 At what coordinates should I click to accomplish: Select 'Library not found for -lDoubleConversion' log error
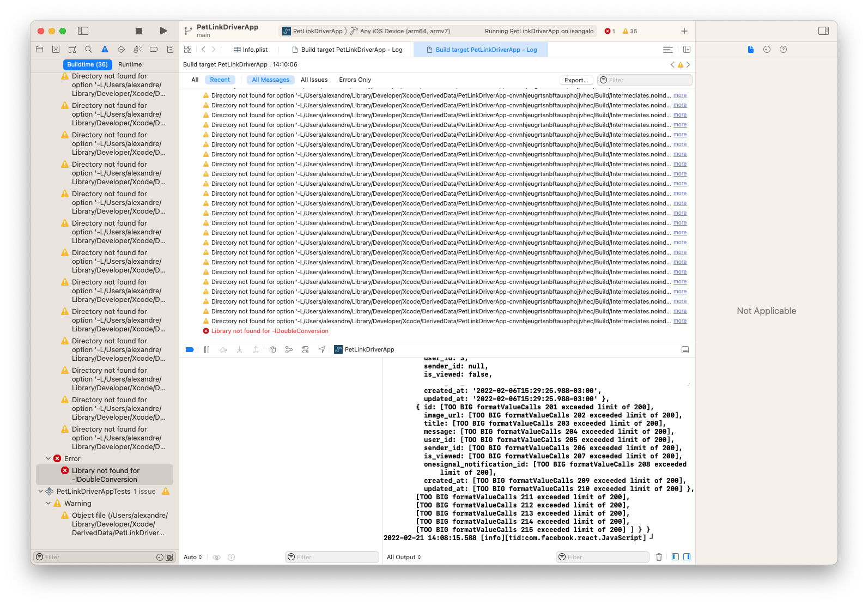click(x=270, y=331)
